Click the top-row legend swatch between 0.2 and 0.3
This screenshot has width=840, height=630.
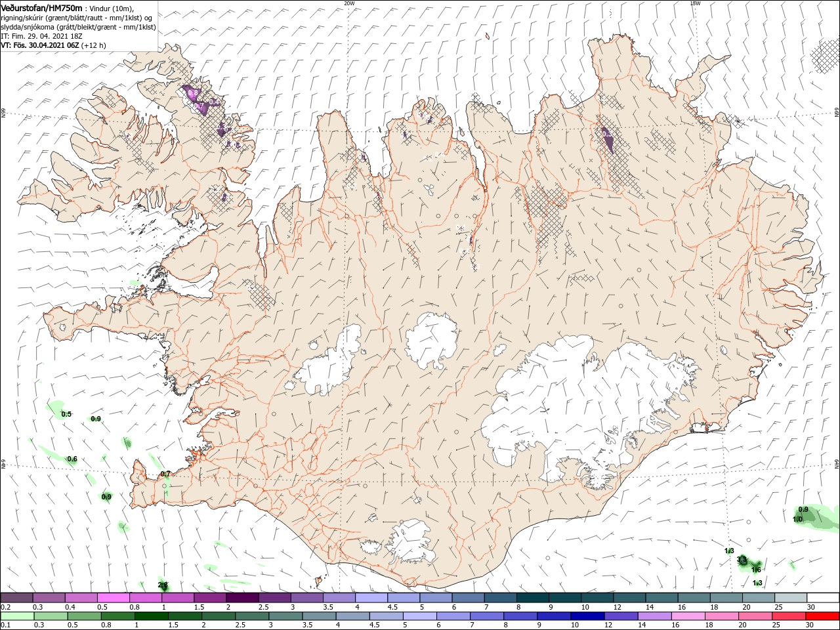[x=16, y=598]
